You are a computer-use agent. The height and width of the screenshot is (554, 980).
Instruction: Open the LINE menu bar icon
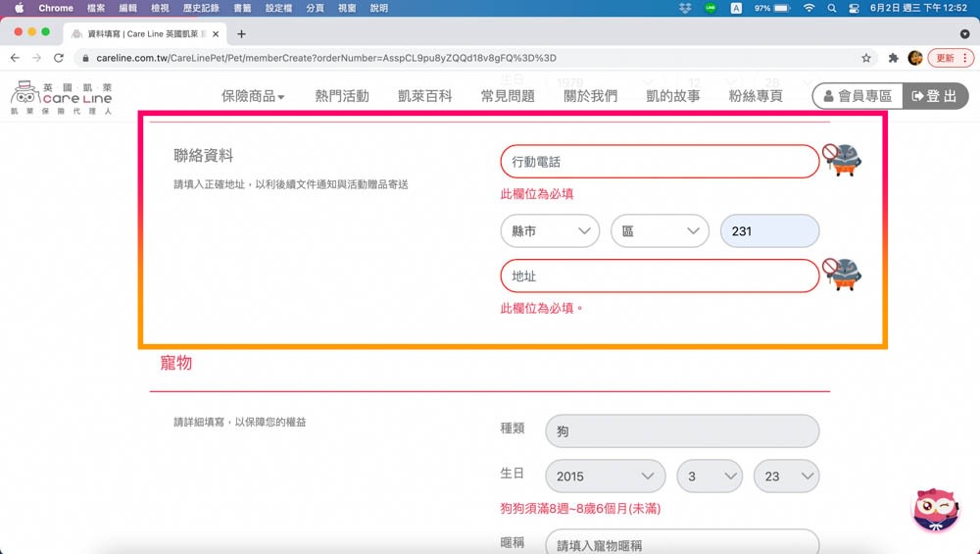pos(710,8)
